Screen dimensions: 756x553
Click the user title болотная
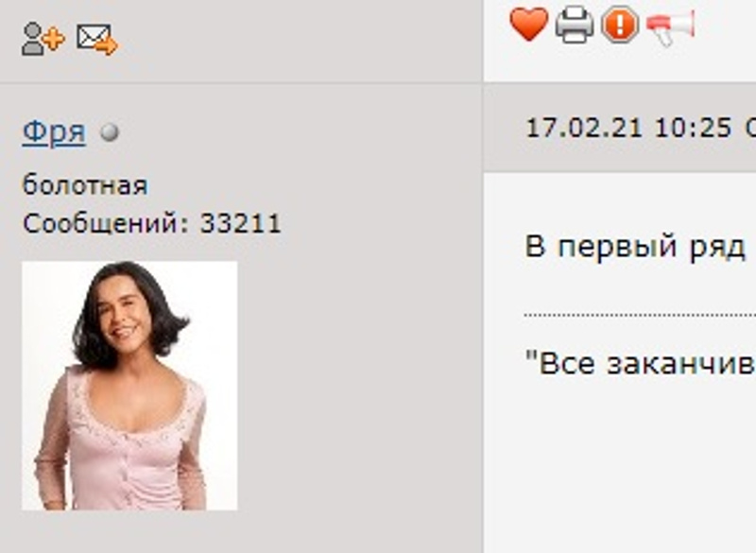point(85,185)
